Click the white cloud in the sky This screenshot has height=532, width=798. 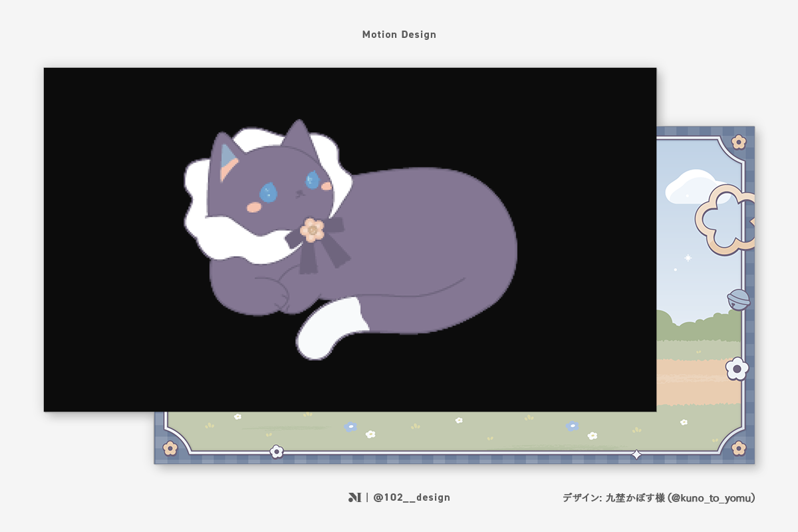[x=692, y=185]
